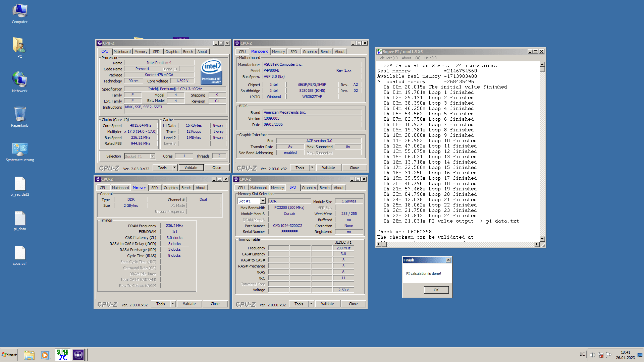Open About...(A) menu in Super PI

(x=411, y=58)
